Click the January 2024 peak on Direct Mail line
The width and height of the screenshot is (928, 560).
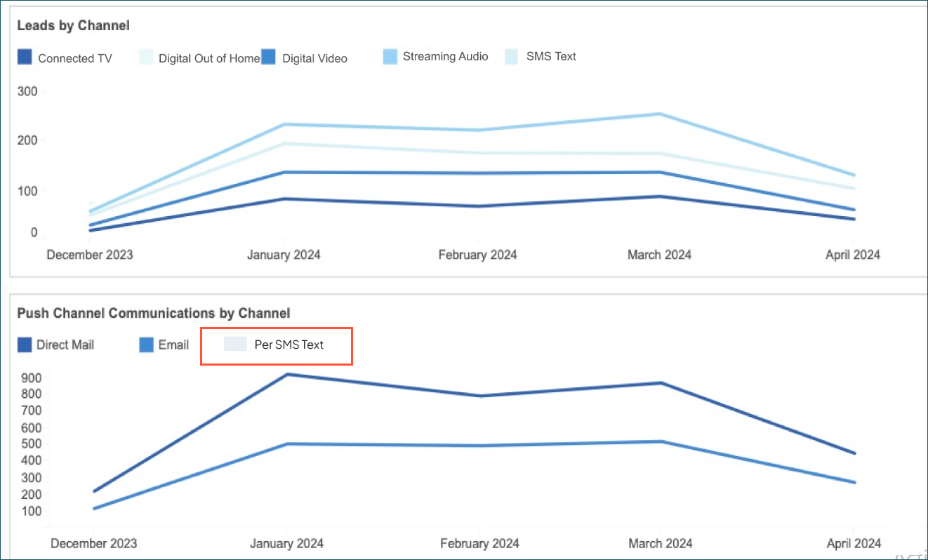[286, 374]
